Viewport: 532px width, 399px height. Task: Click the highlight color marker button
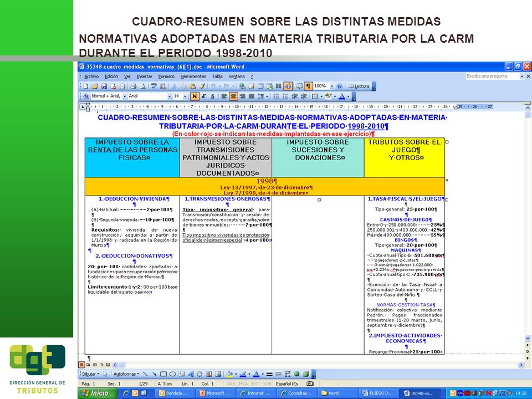coord(328,96)
